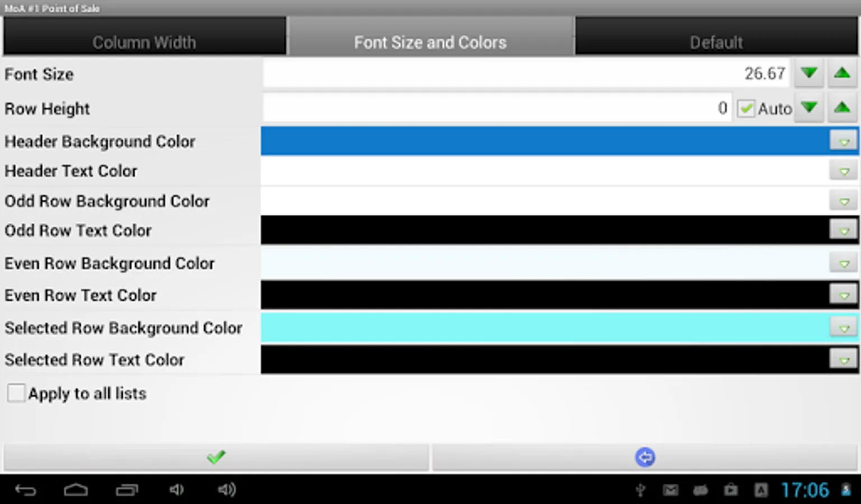This screenshot has width=861, height=504.
Task: Open Odd Row Text Color dropdown
Action: point(844,230)
